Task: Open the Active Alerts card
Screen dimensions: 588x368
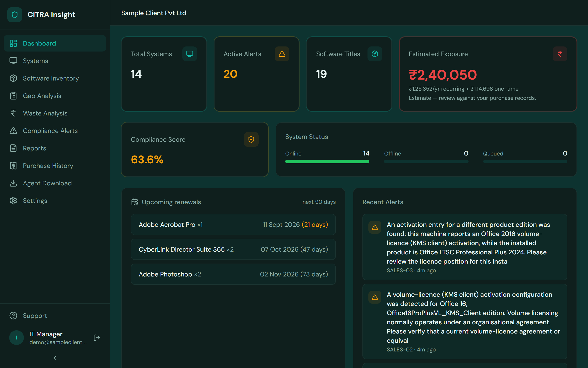Action: (x=257, y=74)
